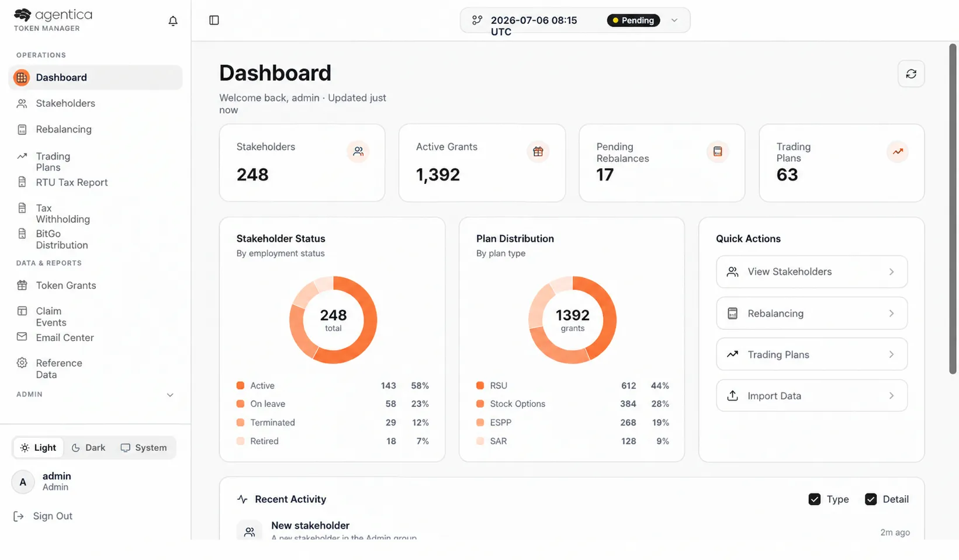
Task: Click the Trading Plans trend icon
Action: 898,152
